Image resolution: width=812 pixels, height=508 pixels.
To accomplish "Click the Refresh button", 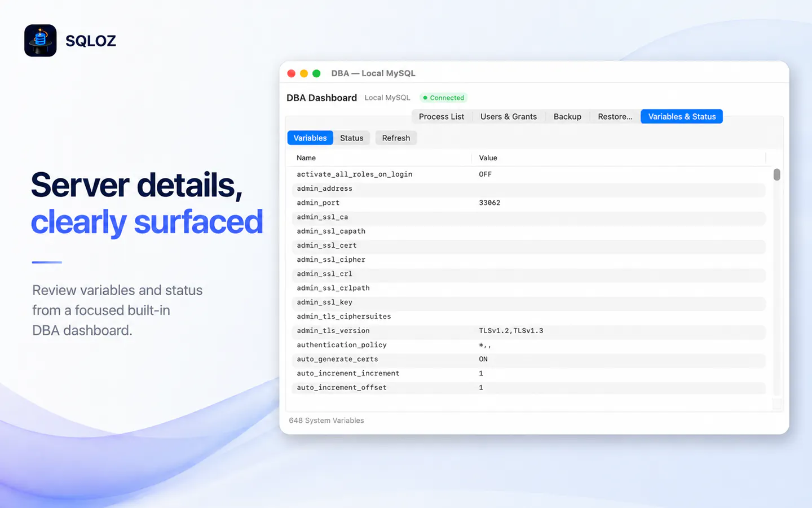I will [396, 138].
